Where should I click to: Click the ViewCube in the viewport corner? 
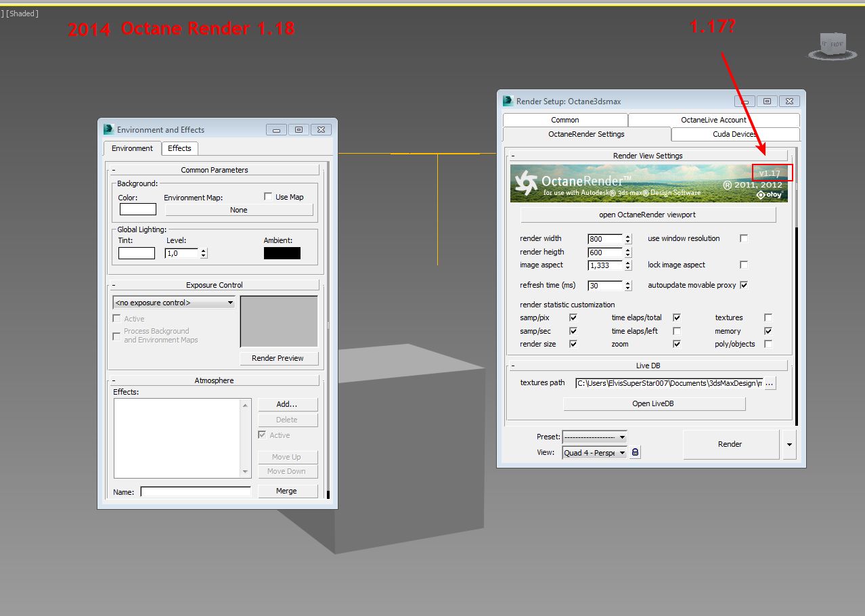[x=832, y=45]
